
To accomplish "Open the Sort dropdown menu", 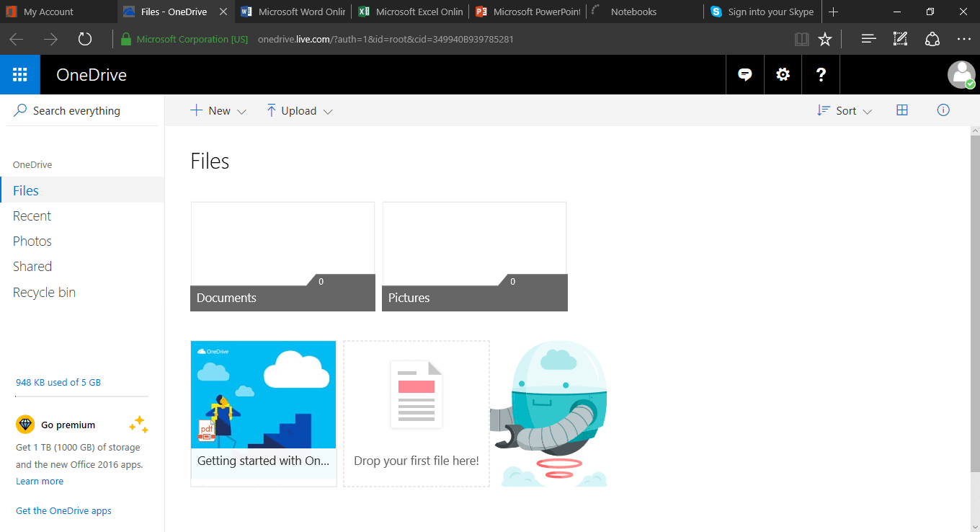I will (845, 110).
